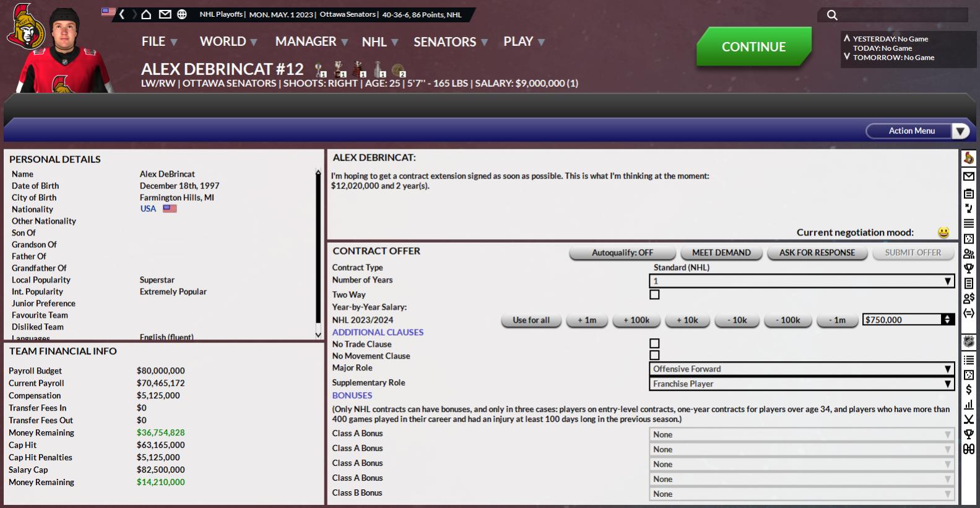This screenshot has width=980, height=508.
Task: Decrease salary with the - 100k button
Action: [x=787, y=320]
